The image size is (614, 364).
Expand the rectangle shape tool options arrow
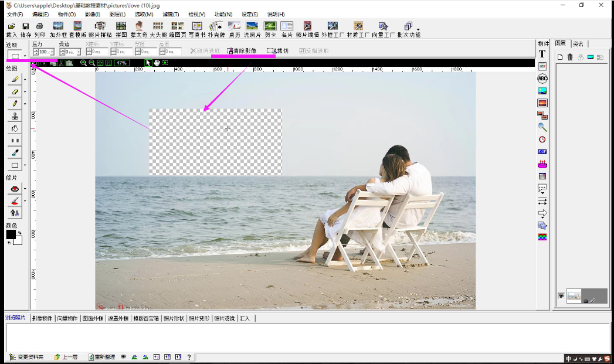pos(25,165)
